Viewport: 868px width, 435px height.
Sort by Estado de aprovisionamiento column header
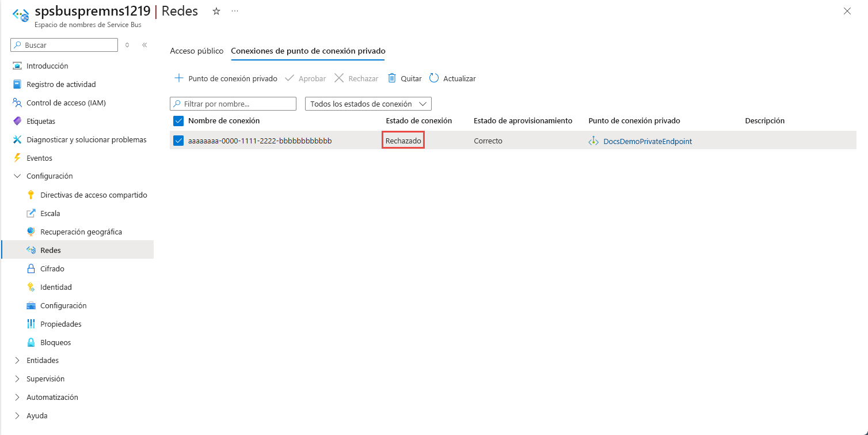(523, 121)
